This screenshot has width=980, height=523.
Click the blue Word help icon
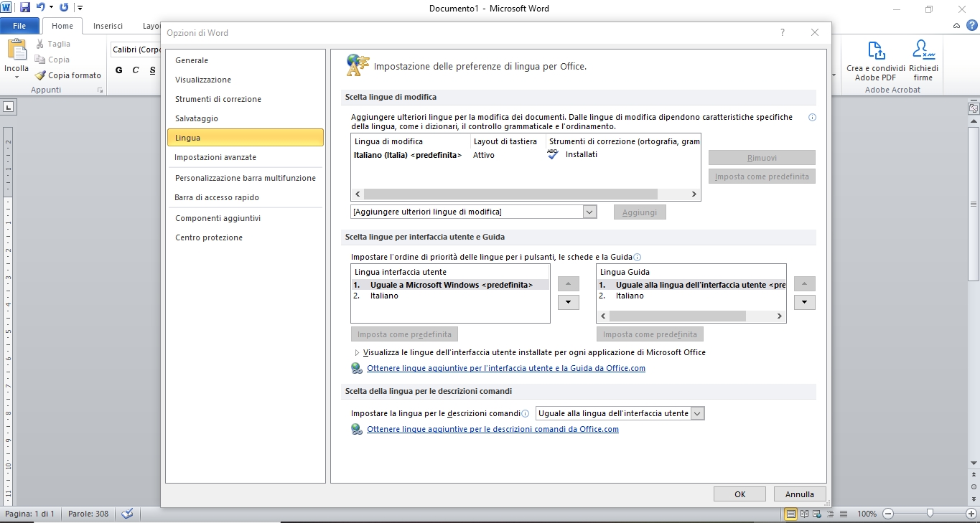(972, 25)
